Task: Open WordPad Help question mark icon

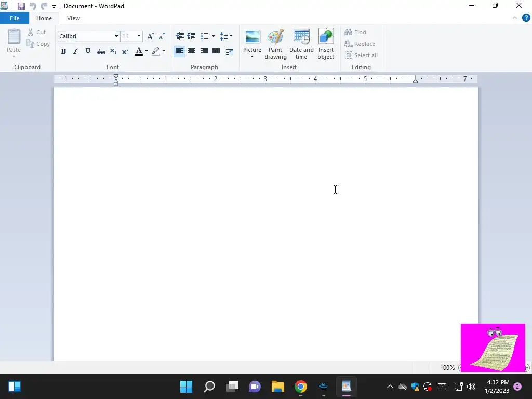Action: [x=526, y=18]
